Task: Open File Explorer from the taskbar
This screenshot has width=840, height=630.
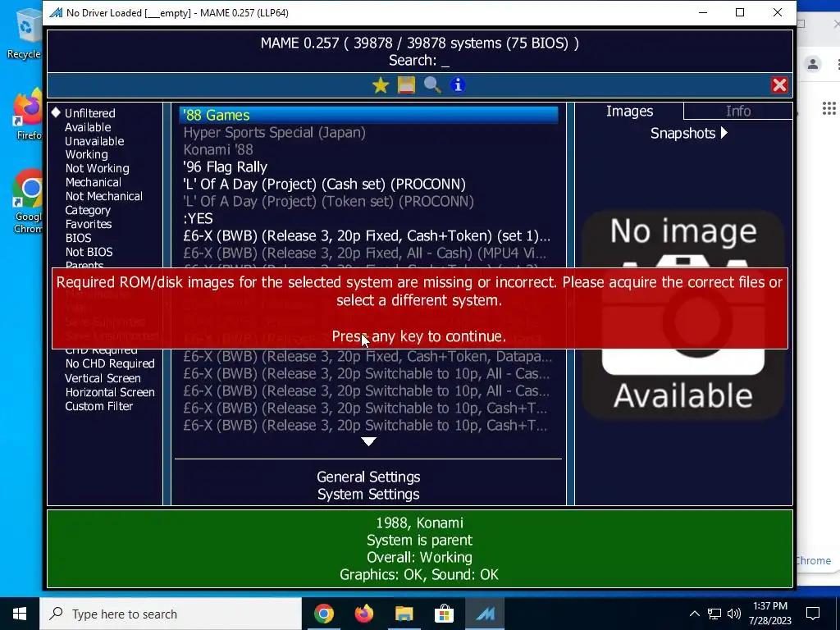Action: coord(404,614)
